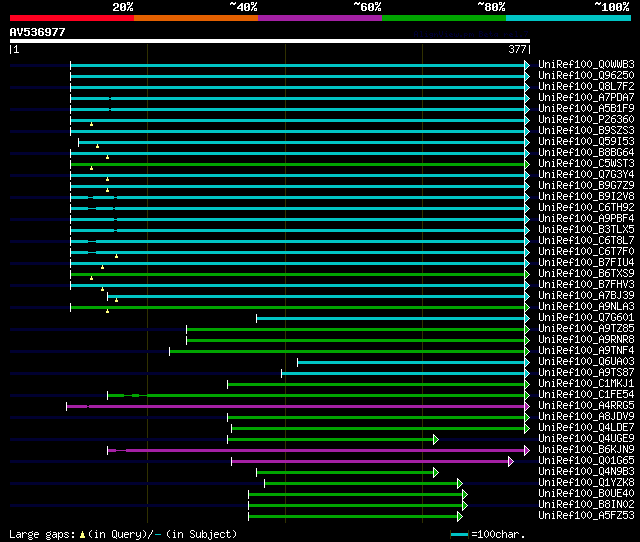Click the purple ~60% legend segment

tap(320, 18)
